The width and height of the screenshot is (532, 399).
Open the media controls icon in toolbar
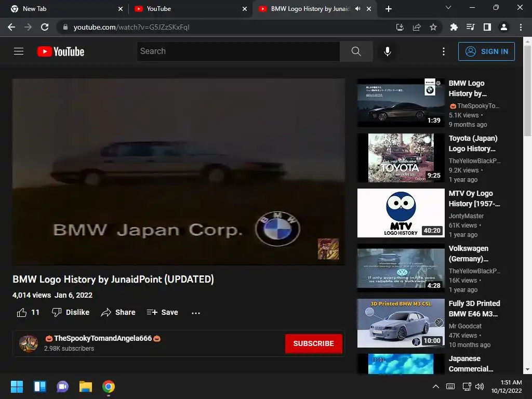471,27
